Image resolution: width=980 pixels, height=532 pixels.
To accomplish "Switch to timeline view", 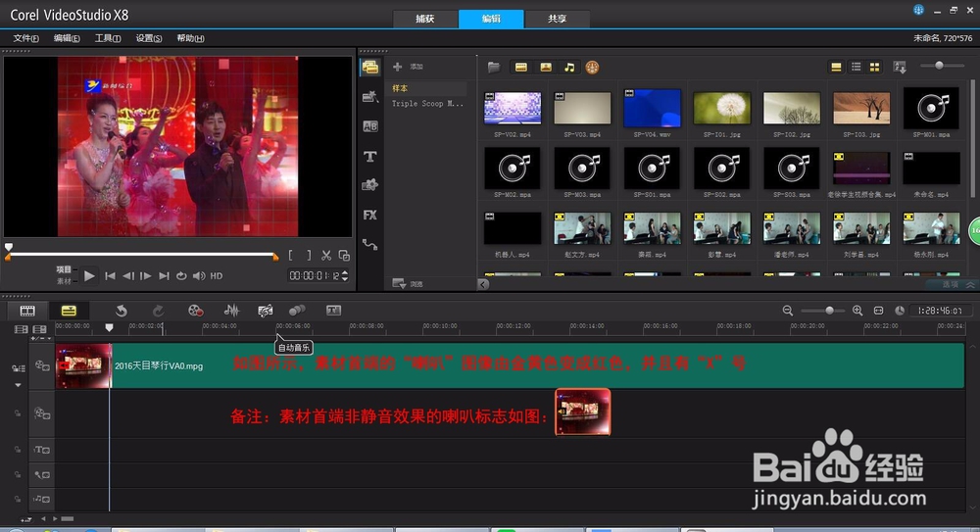I will [x=69, y=311].
